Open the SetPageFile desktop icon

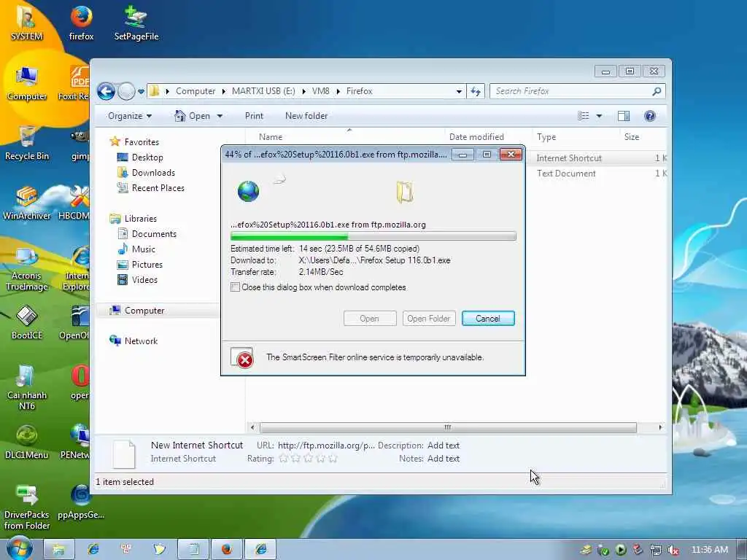point(136,23)
